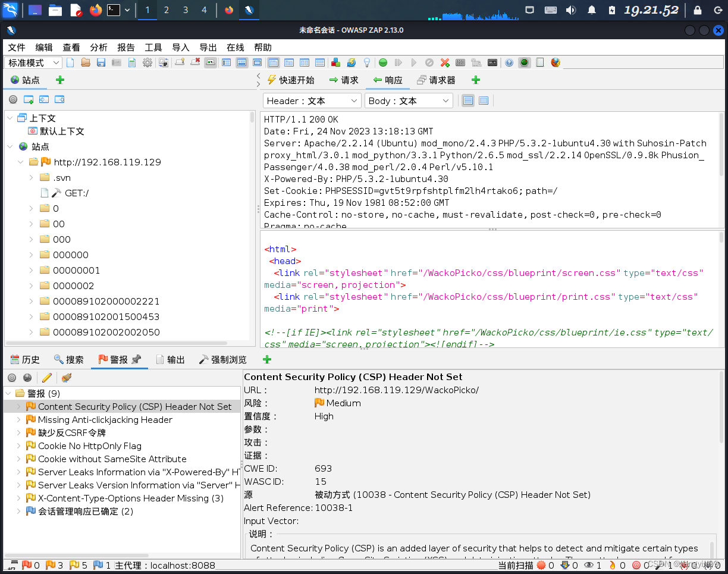
Task: Collapse the 警报 (9) alerts tree root
Action: (x=8, y=393)
